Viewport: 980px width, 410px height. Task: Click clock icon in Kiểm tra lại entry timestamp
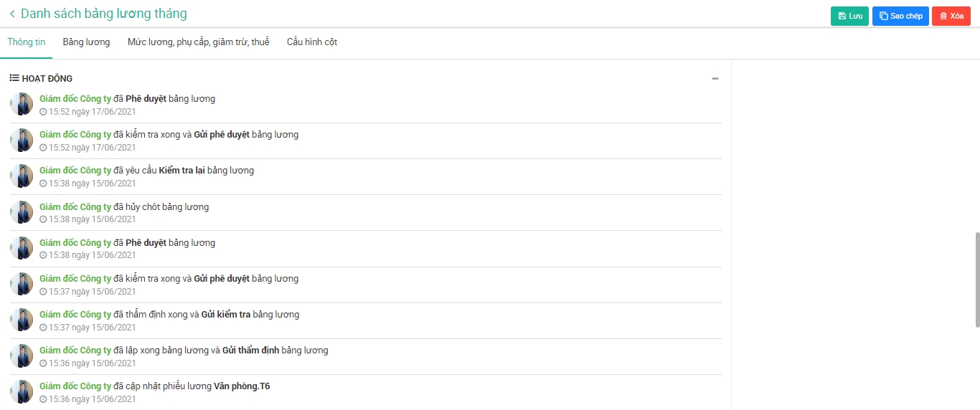[43, 183]
